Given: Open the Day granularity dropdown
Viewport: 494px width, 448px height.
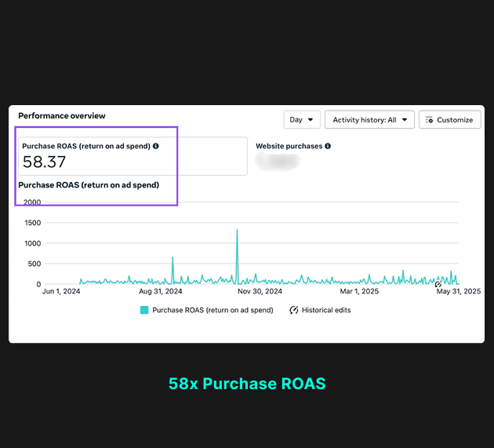Looking at the screenshot, I should [302, 120].
